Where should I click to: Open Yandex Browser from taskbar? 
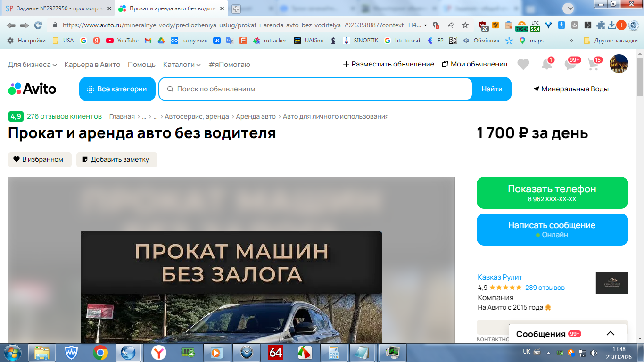pyautogui.click(x=159, y=352)
